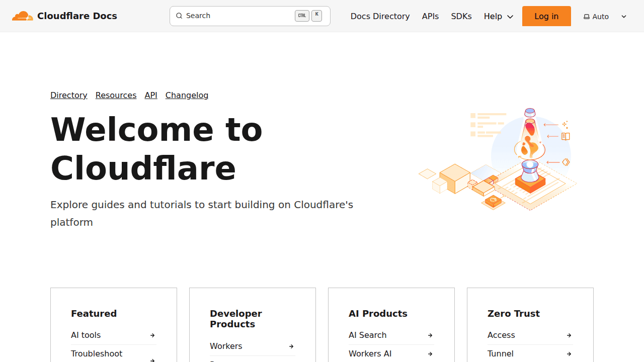Click the magnifying glass search icon
This screenshot has height=362, width=644.
click(179, 16)
